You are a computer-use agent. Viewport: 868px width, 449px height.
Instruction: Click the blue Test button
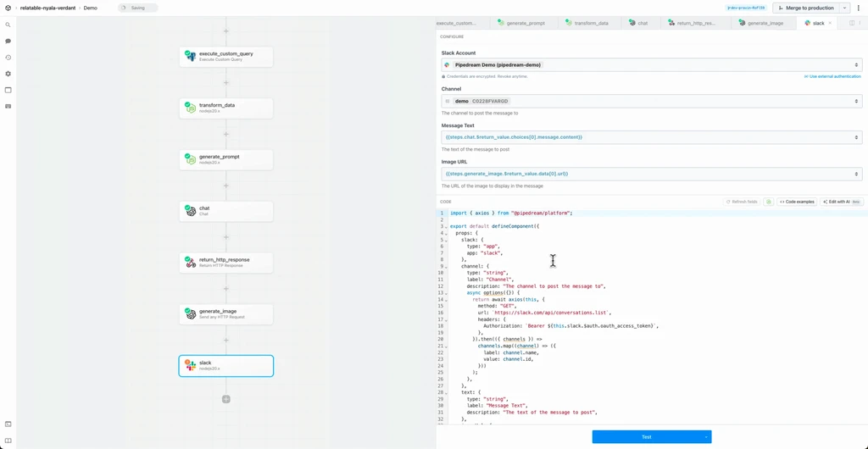pyautogui.click(x=647, y=437)
